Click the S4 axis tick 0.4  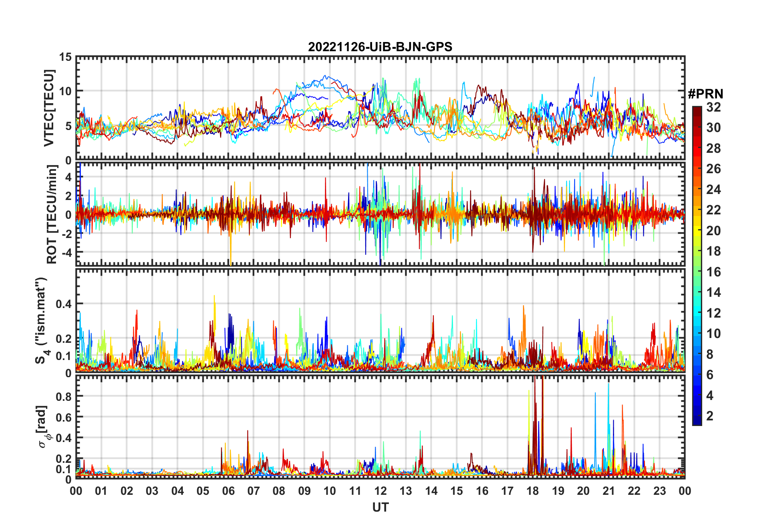coord(64,304)
